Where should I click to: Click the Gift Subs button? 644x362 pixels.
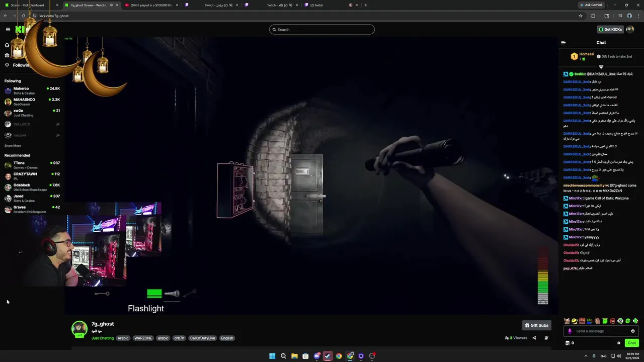537,325
